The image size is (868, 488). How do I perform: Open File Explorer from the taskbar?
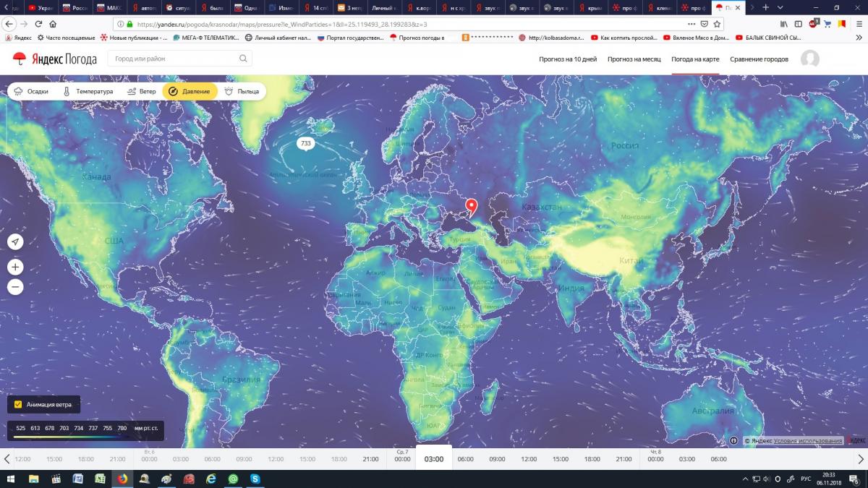click(x=33, y=479)
